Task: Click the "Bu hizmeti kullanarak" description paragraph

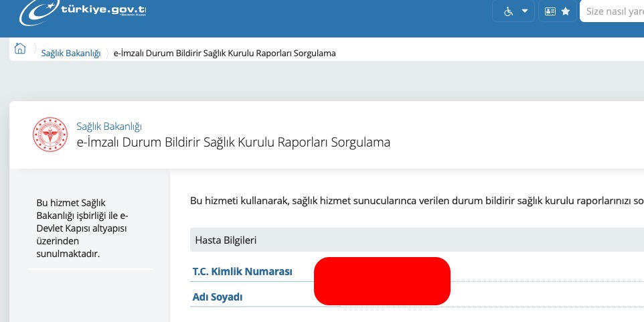Action: (416, 200)
